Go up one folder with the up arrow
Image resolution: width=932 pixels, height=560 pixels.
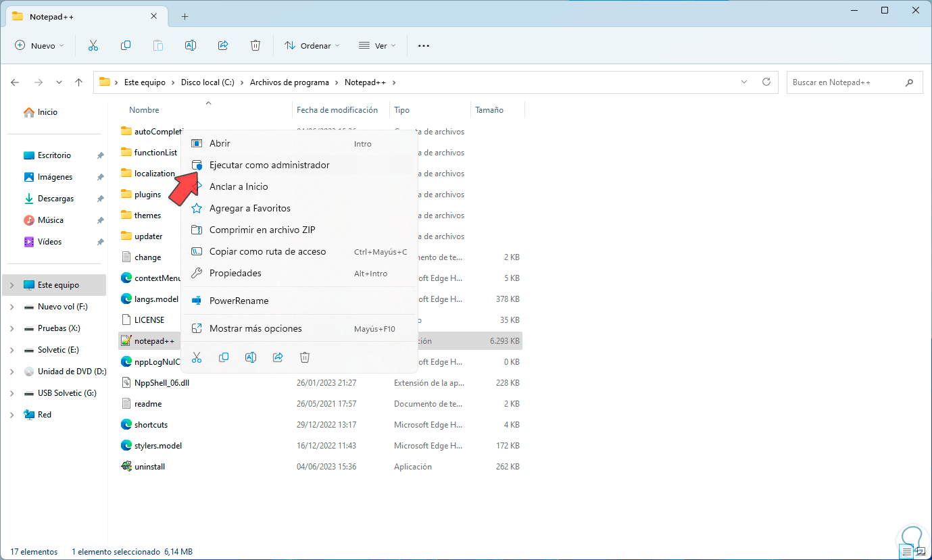coord(79,82)
